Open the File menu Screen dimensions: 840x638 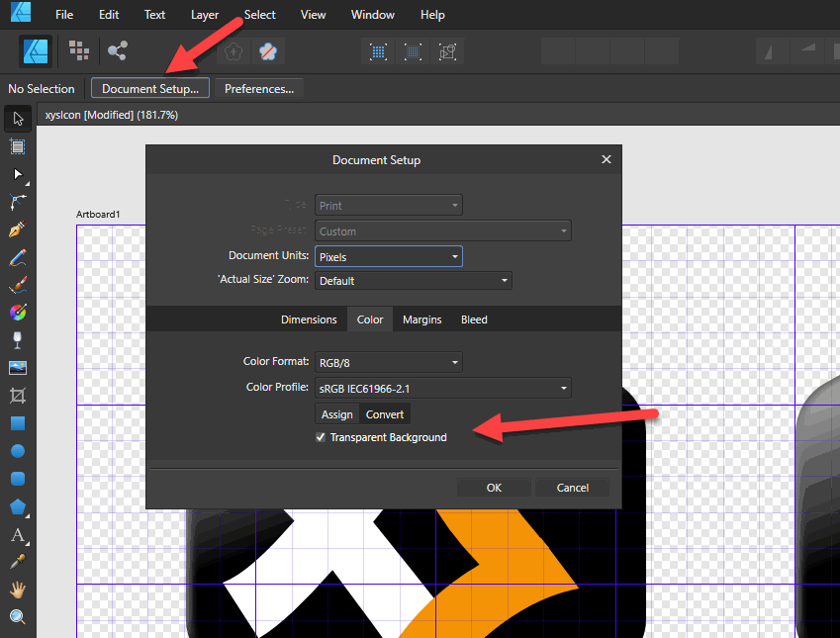point(64,15)
